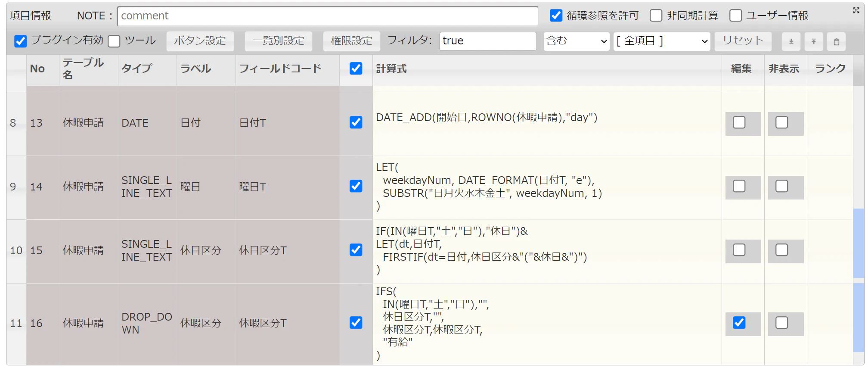
Task: Uncheck the enable checkbox for 日付T row
Action: [x=356, y=122]
